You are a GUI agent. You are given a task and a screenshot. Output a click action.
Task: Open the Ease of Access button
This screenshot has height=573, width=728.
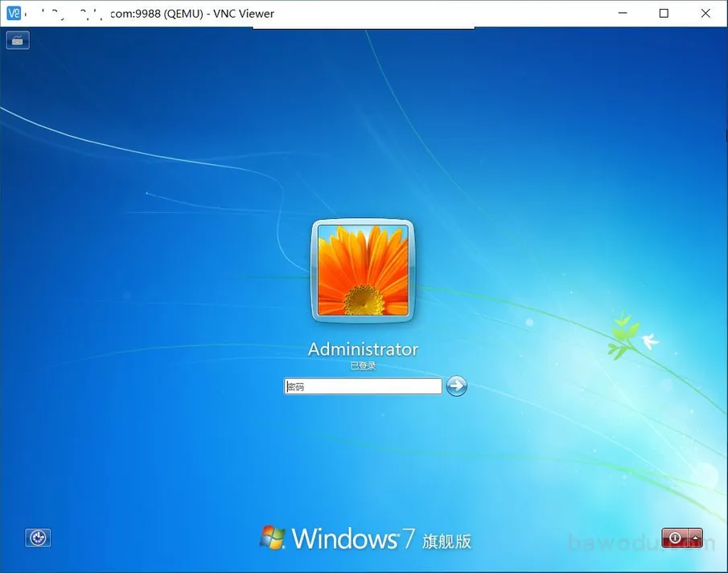(x=38, y=538)
